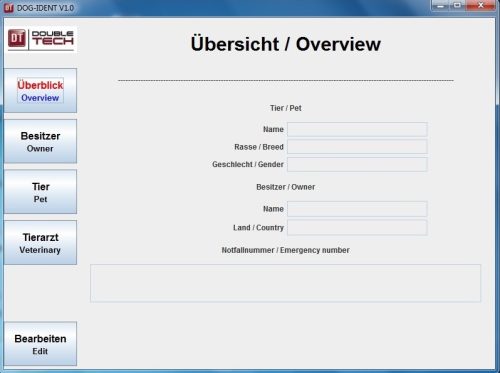The width and height of the screenshot is (500, 373).
Task: Select the Rasse / Breed field
Action: (357, 147)
